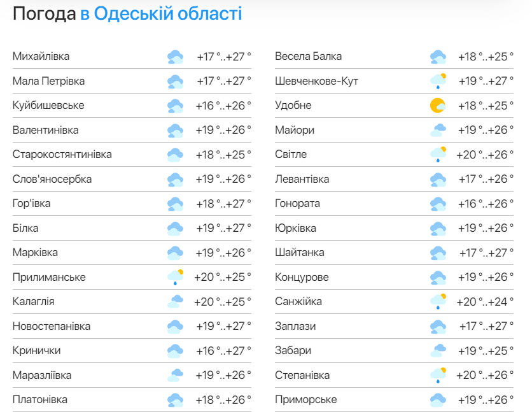
Task: Click temperature range for Шайтанка
Action: click(486, 253)
